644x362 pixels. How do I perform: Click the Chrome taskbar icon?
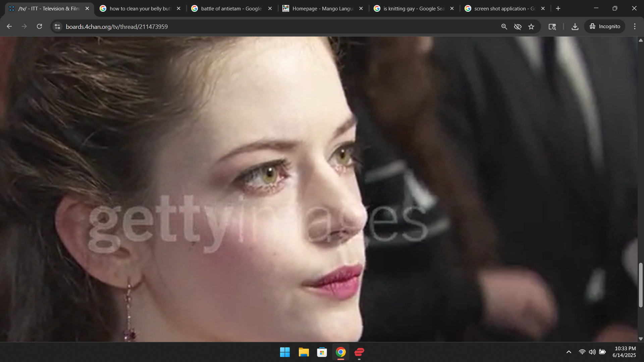pyautogui.click(x=341, y=352)
